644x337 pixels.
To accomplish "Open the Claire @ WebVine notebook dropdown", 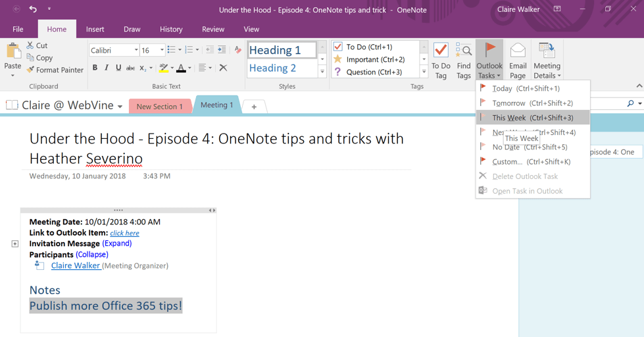I will [120, 107].
